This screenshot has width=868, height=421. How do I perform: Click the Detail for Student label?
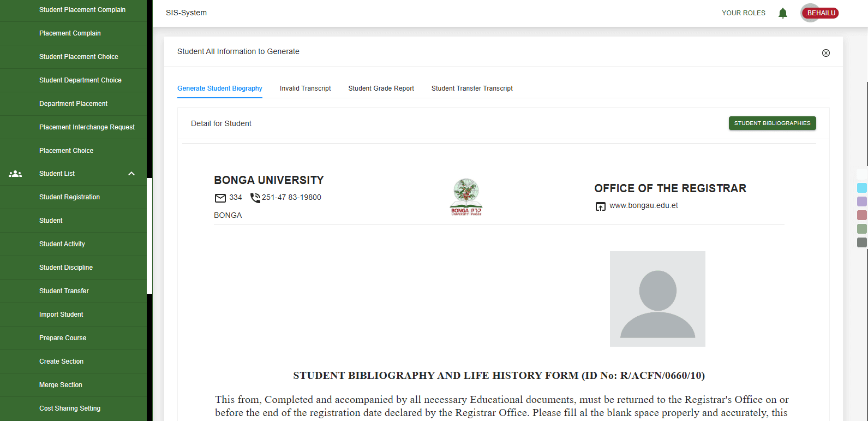point(221,124)
